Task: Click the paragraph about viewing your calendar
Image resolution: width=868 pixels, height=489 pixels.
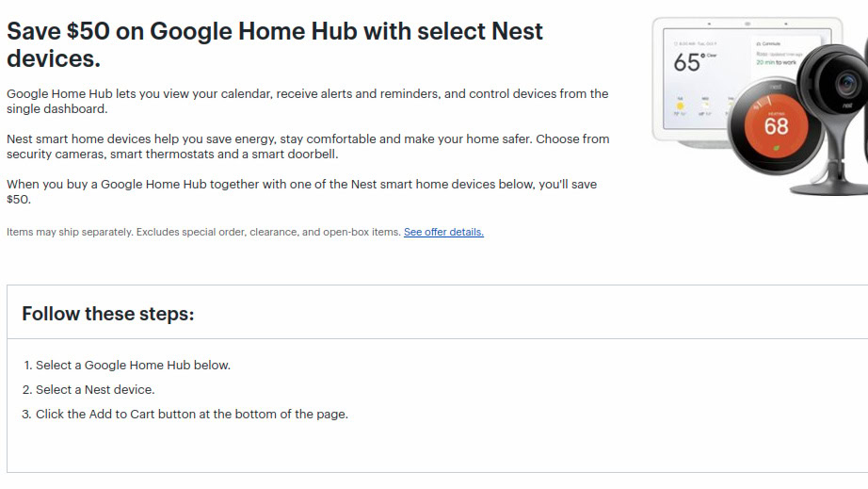Action: tap(307, 101)
